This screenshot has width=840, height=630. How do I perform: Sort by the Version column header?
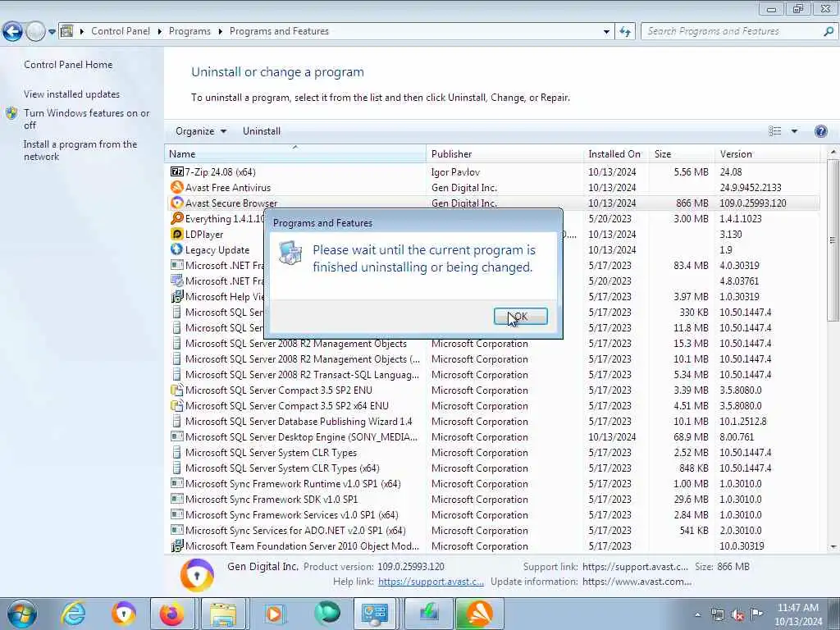[768, 153]
